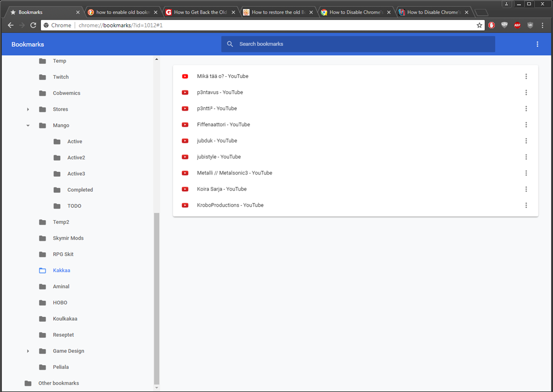Collapse the Mango folder
Viewport: 553px width, 392px height.
tap(28, 126)
